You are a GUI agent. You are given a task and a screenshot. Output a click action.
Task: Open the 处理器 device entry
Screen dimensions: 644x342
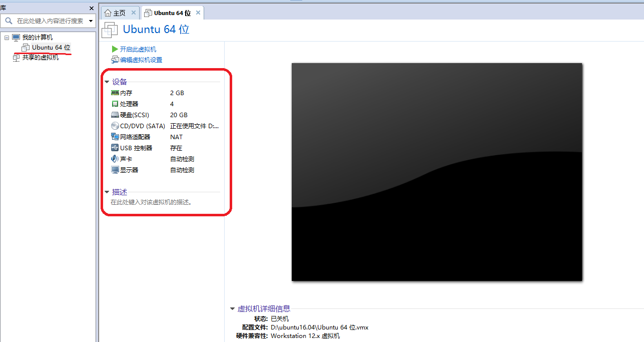coord(129,104)
